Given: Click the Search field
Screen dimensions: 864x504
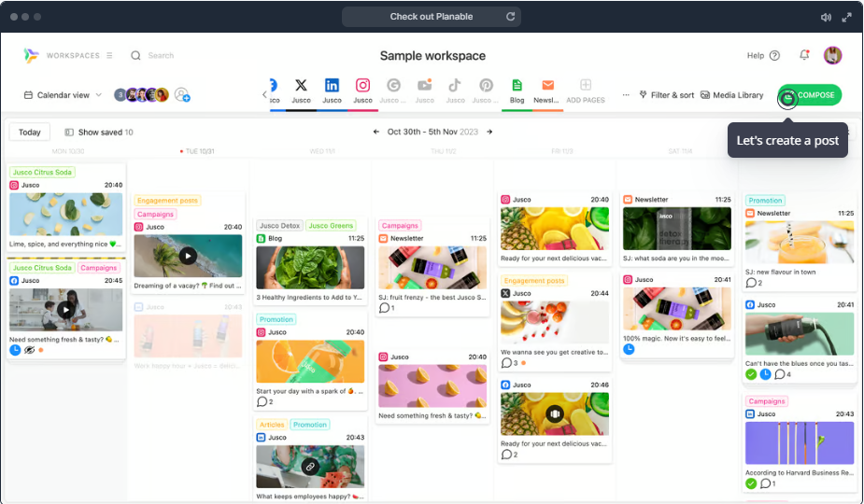Looking at the screenshot, I should (161, 56).
